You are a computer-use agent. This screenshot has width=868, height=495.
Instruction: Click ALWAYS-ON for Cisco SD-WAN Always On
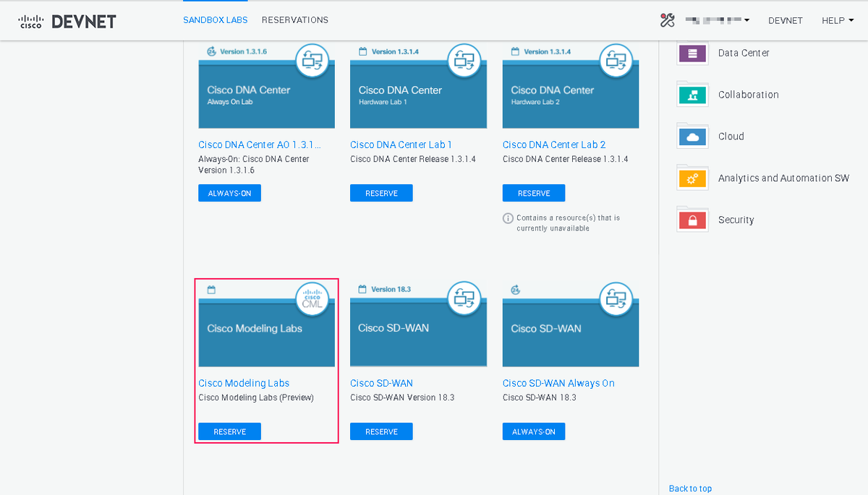click(x=534, y=431)
